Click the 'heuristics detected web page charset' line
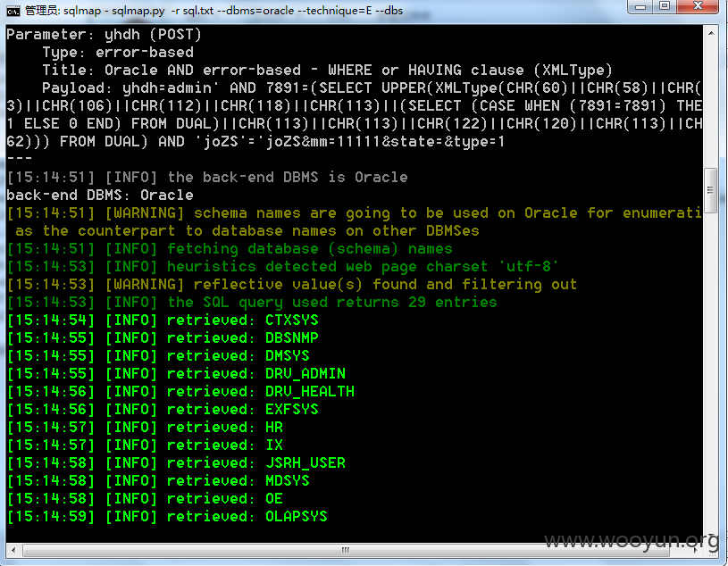 (x=283, y=267)
